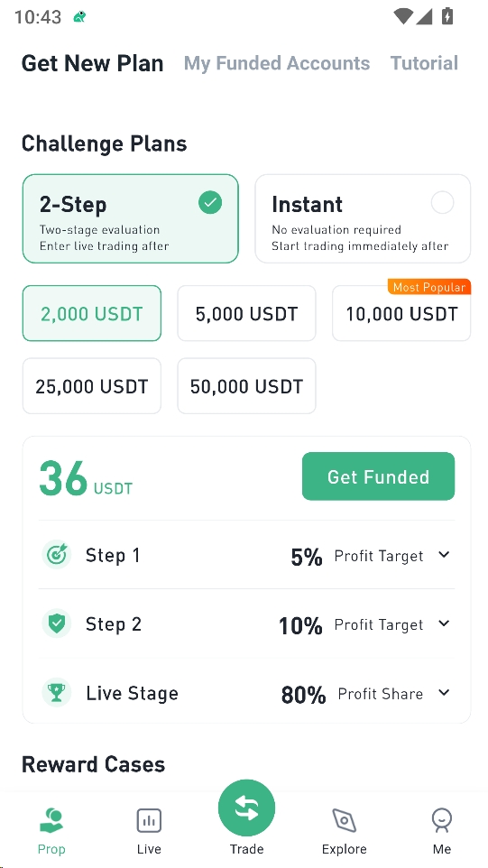This screenshot has height=868, width=488.
Task: Choose the 50,000 USDT account size
Action: point(246,386)
